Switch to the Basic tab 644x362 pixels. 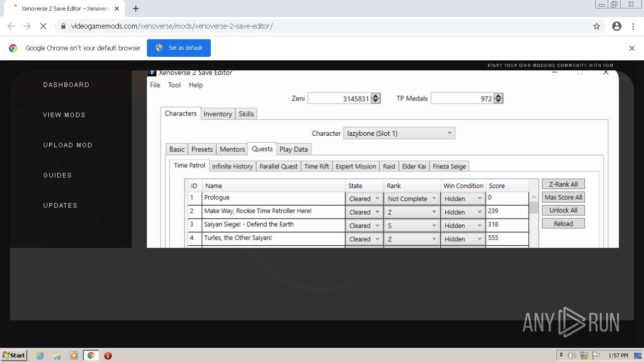(x=177, y=149)
